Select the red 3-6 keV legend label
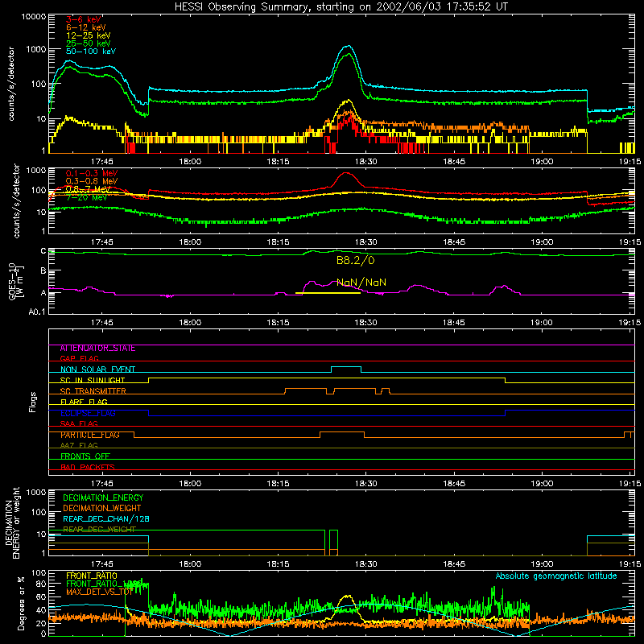The image size is (644, 644). 83,19
